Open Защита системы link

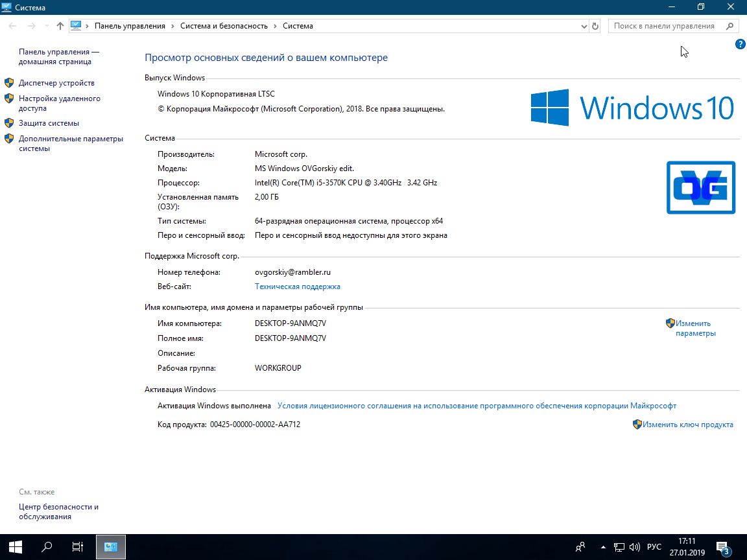coord(49,123)
